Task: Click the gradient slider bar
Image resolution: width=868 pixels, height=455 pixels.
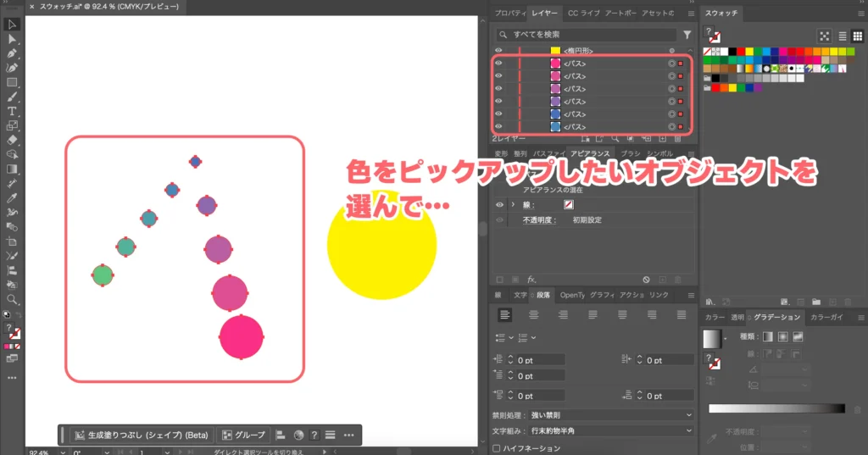Action: click(x=776, y=409)
